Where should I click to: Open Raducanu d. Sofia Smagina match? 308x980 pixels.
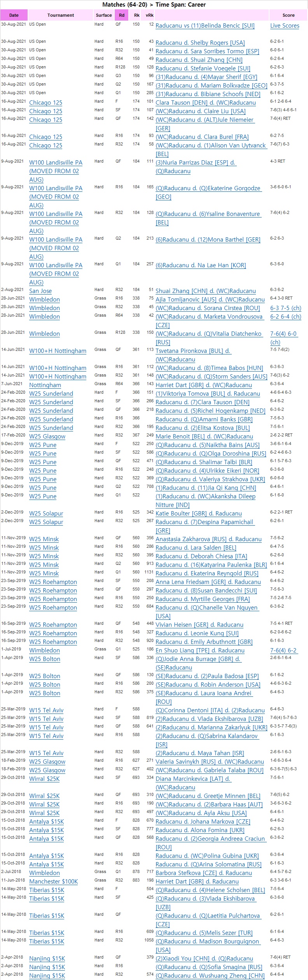209,967
